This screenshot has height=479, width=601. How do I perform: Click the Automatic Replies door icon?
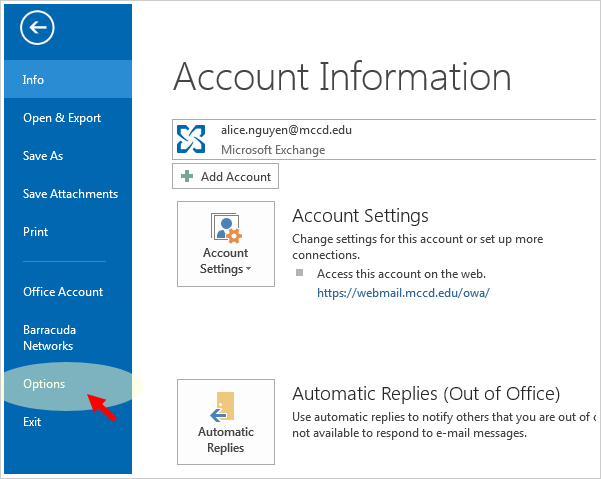[222, 407]
